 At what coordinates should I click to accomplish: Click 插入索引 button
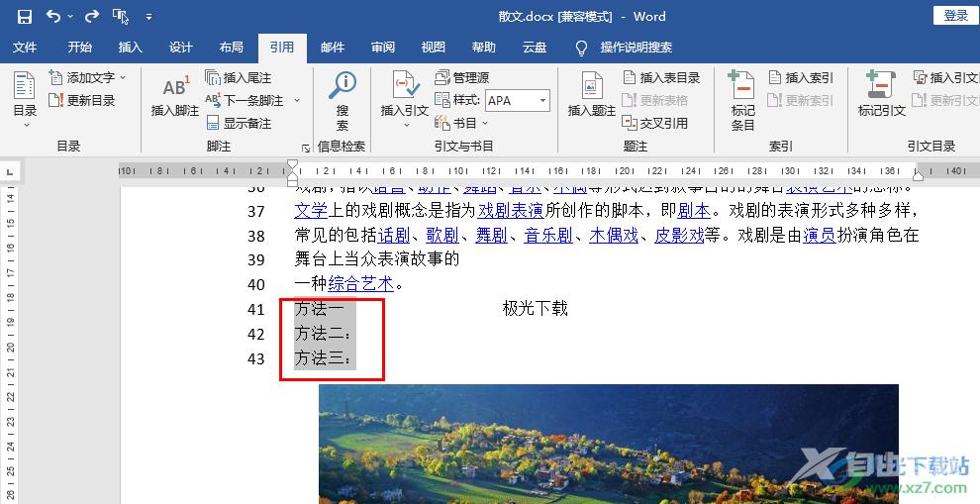pyautogui.click(x=801, y=77)
